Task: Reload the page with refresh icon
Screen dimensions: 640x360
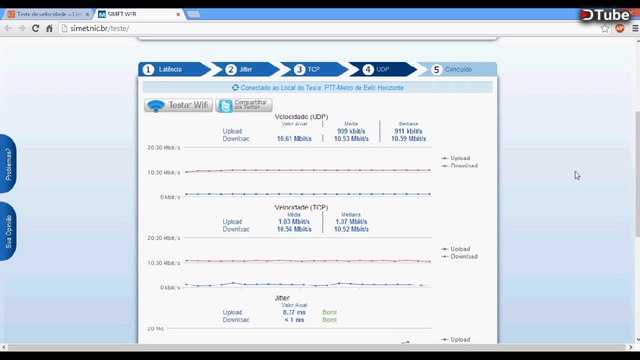Action: tap(36, 28)
